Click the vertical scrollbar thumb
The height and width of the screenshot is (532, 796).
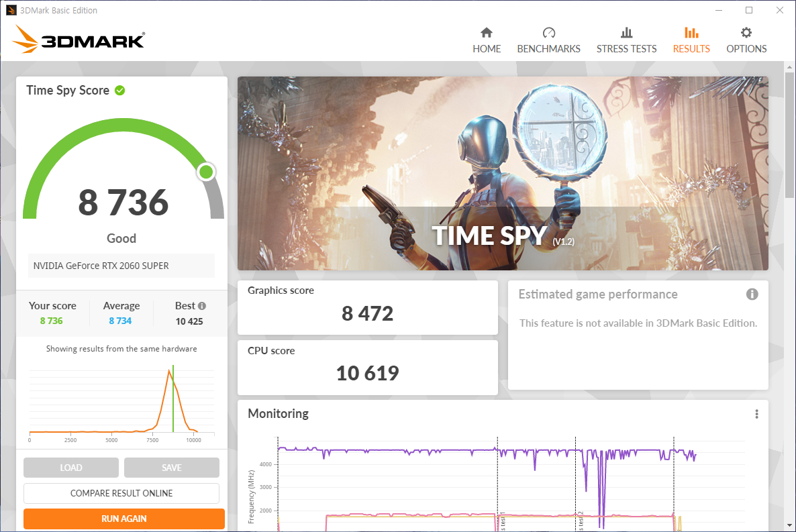pyautogui.click(x=789, y=135)
